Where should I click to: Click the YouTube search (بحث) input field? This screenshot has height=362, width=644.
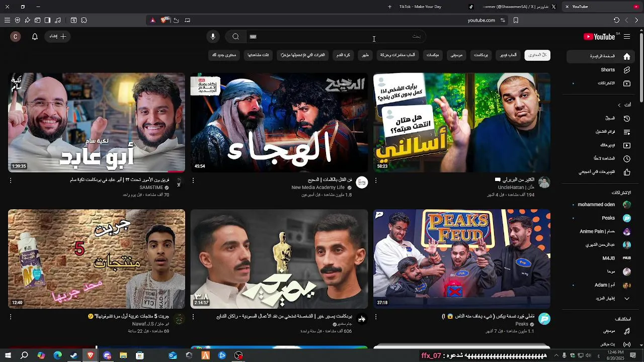(335, 37)
